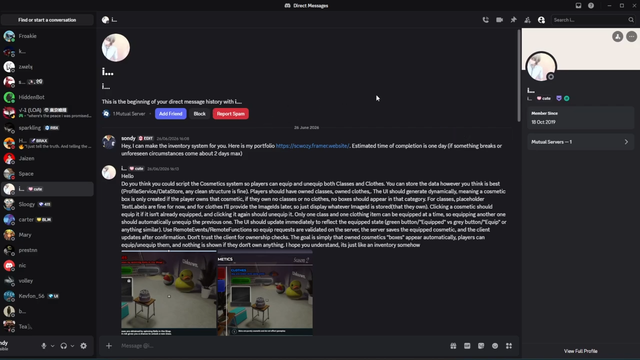Image resolution: width=640 pixels, height=360 pixels.
Task: Toggle the user profile panel
Action: pos(541,20)
